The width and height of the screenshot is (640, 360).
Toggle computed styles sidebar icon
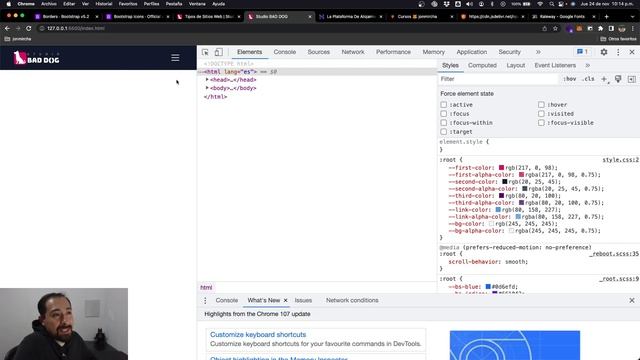click(x=631, y=79)
